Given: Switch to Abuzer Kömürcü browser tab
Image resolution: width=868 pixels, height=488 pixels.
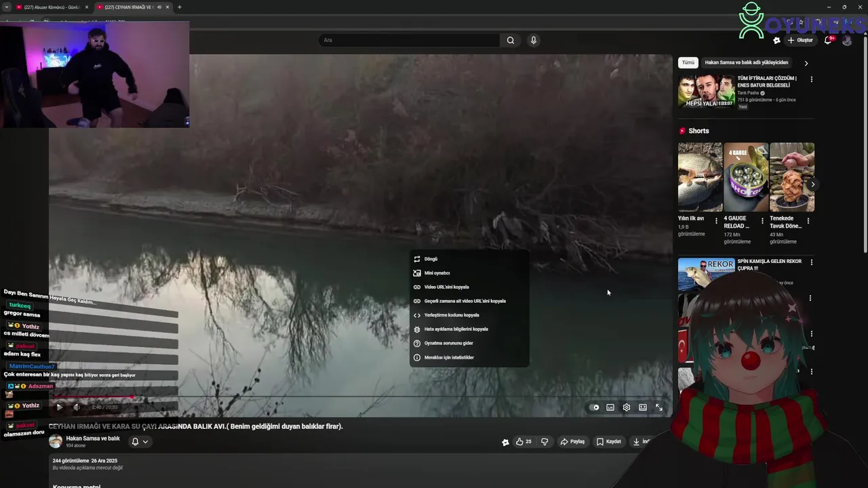Looking at the screenshot, I should [x=52, y=7].
